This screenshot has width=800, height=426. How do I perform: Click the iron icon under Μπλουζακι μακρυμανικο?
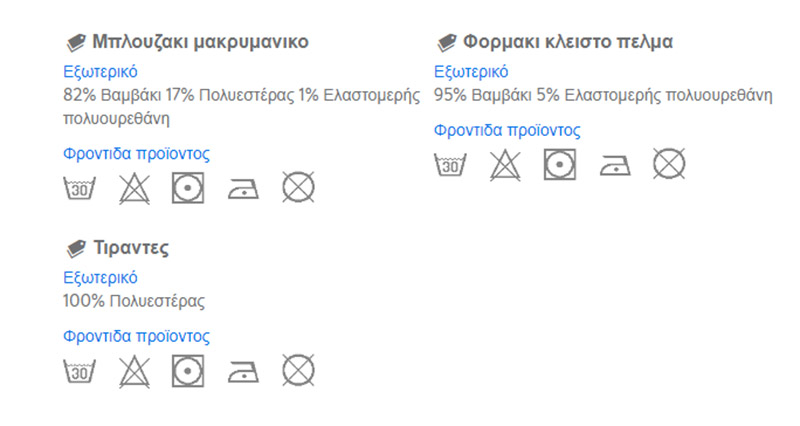pyautogui.click(x=243, y=189)
